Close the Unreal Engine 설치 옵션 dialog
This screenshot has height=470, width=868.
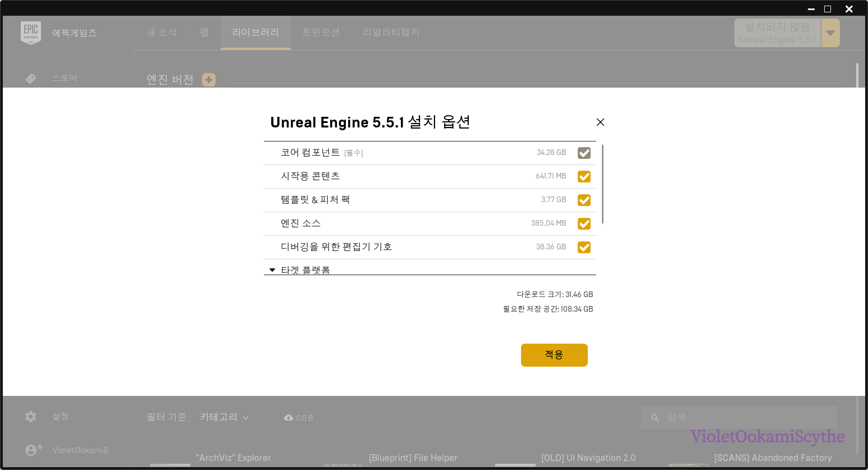click(600, 122)
